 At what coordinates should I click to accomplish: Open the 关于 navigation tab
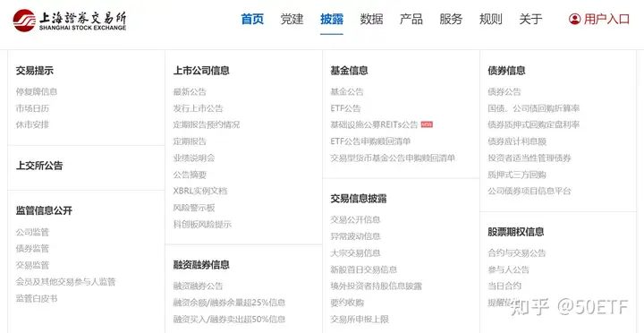click(x=530, y=19)
